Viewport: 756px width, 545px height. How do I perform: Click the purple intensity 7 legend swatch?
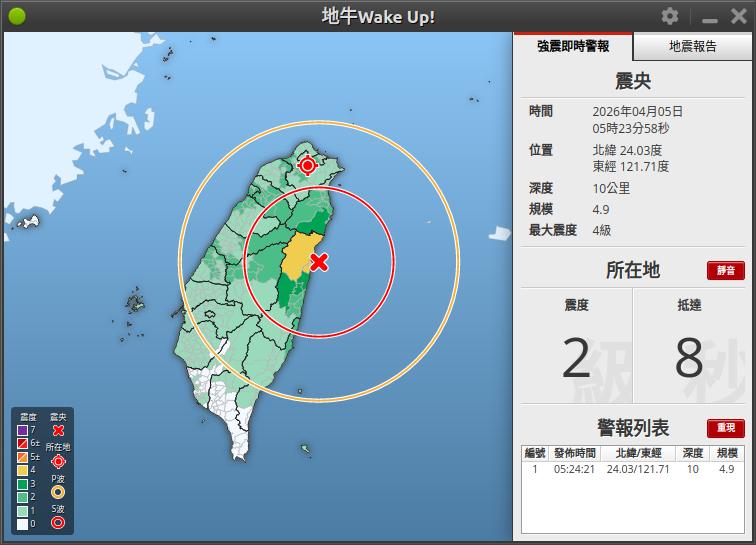pos(22,430)
